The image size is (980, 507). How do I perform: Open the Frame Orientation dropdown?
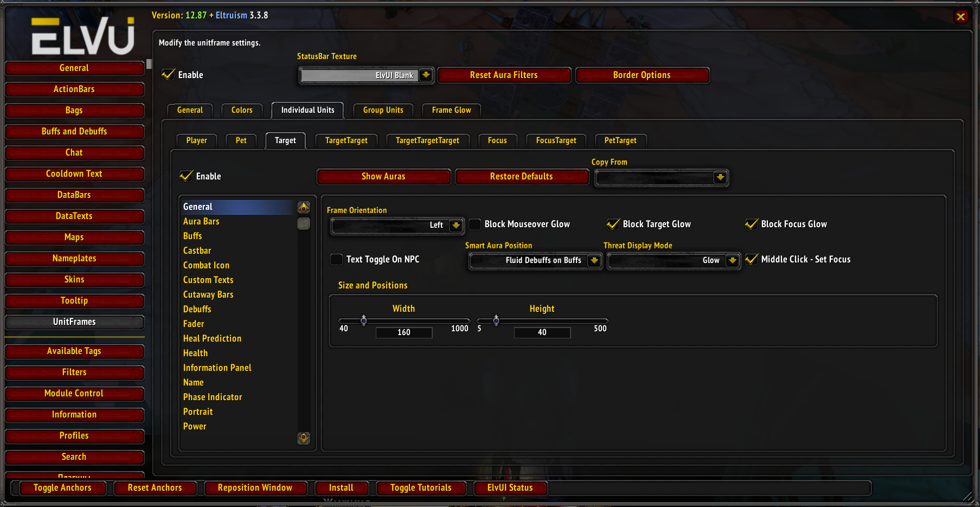(x=456, y=226)
